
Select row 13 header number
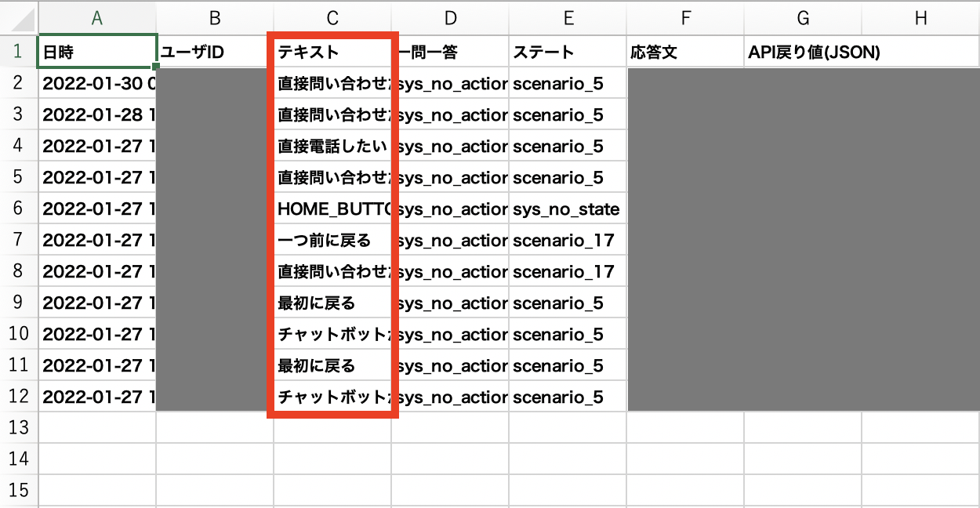pyautogui.click(x=19, y=427)
